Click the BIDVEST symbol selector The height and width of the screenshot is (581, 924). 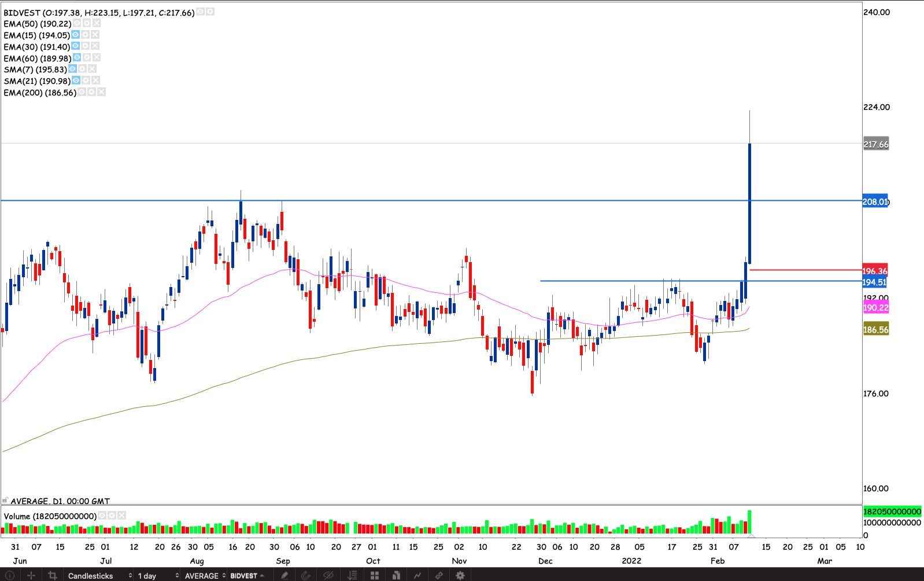(247, 575)
